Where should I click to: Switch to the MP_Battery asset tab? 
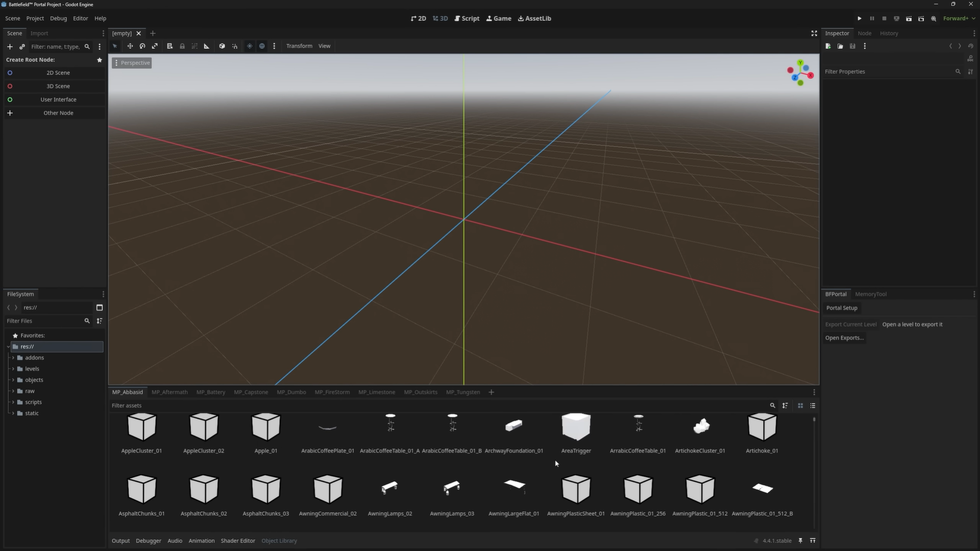pyautogui.click(x=210, y=392)
